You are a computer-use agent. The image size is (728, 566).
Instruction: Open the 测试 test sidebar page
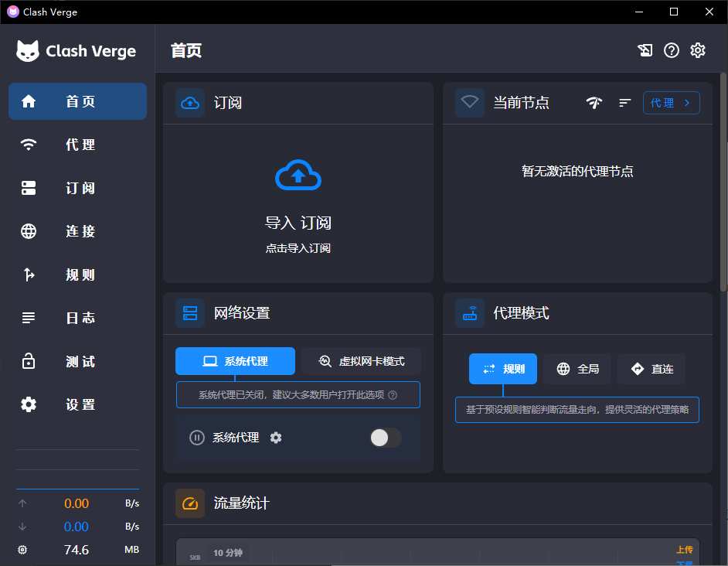77,361
